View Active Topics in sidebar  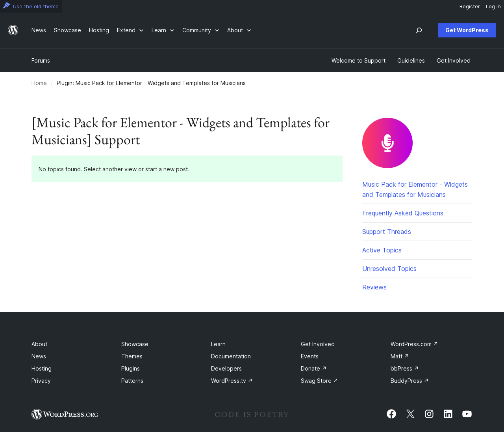[382, 250]
